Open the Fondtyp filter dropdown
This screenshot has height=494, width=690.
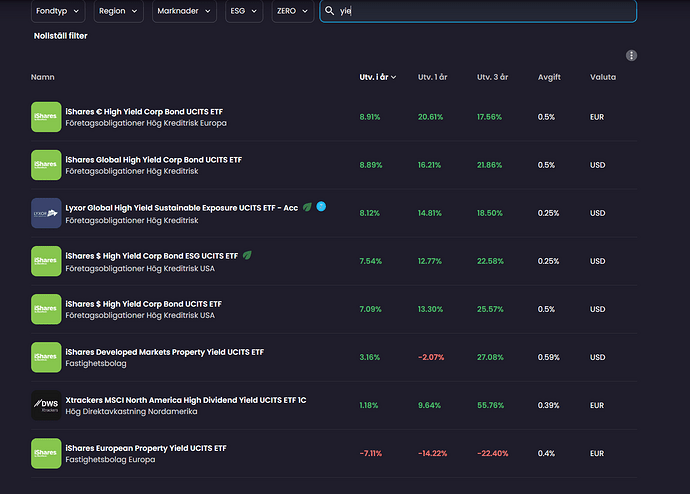pyautogui.click(x=58, y=11)
